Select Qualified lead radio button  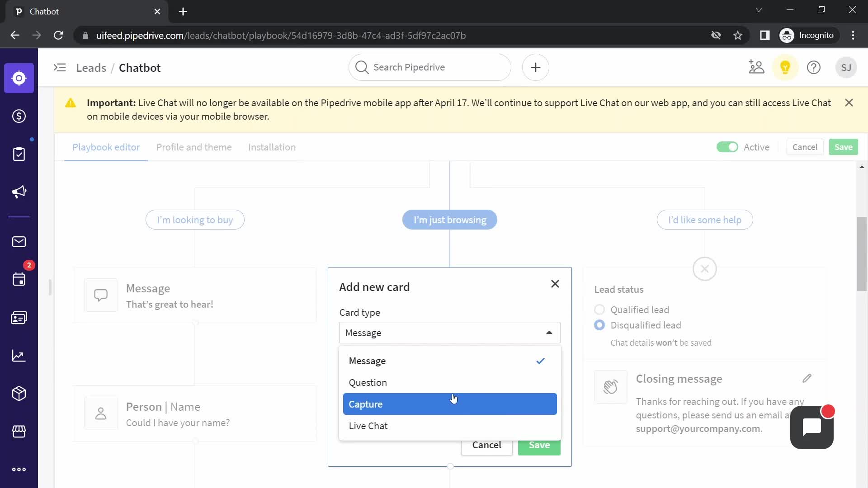coord(600,309)
